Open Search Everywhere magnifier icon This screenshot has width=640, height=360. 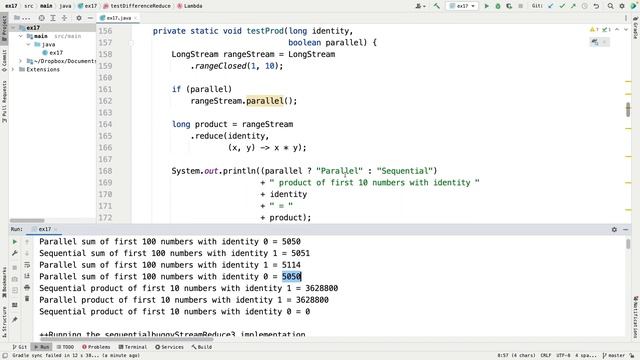coord(611,6)
